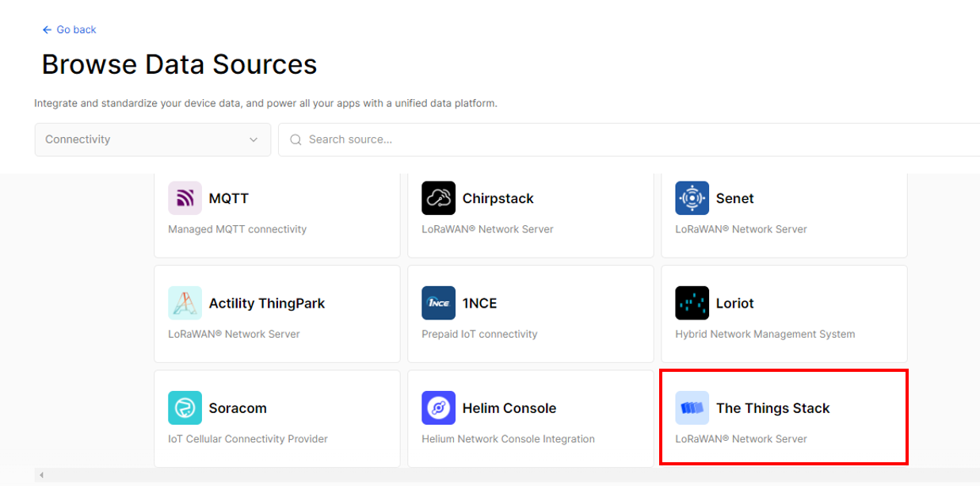980x486 pixels.
Task: Open the MQTT data source title
Action: (229, 198)
